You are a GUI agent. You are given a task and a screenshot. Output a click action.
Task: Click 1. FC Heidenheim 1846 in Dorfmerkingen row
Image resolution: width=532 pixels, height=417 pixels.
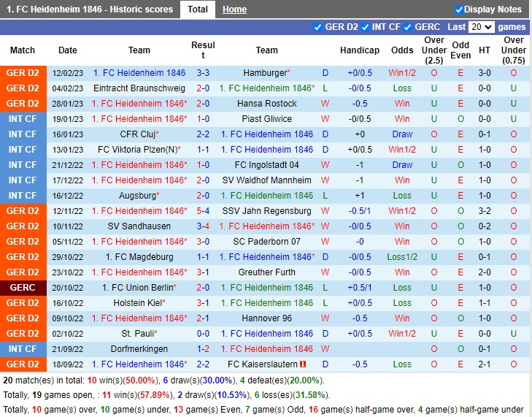(x=266, y=349)
